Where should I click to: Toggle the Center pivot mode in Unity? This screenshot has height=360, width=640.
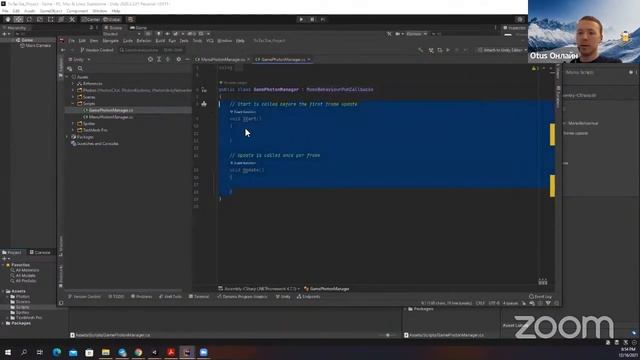(90, 19)
